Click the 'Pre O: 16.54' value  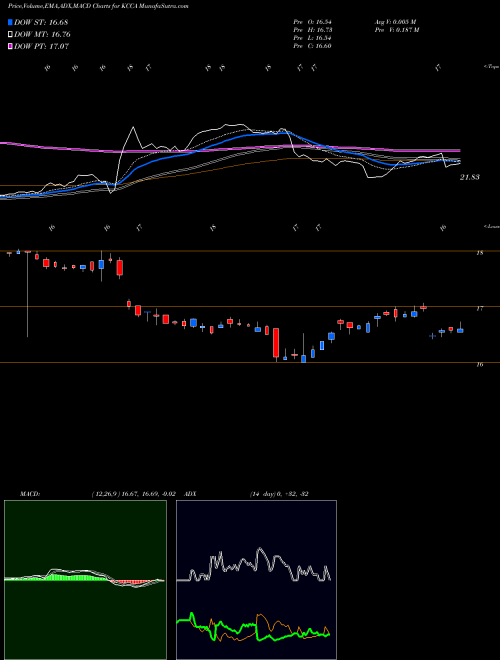pos(312,22)
